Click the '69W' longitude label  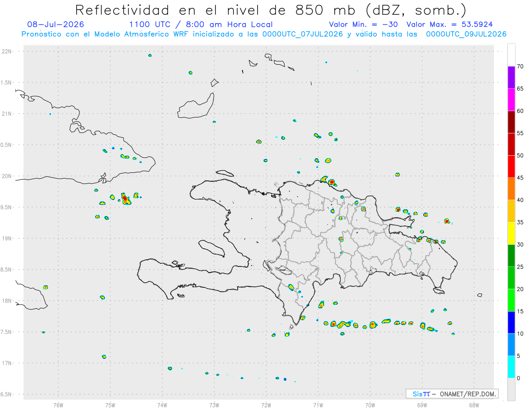422,404
